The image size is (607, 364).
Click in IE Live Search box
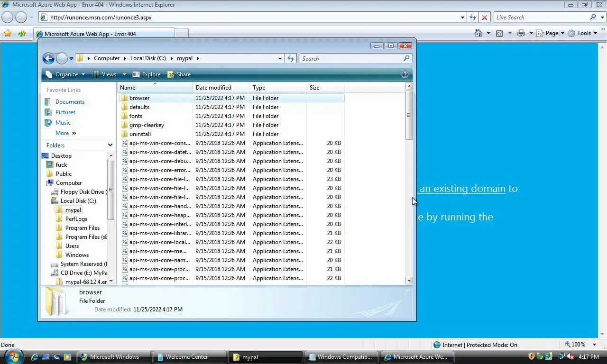click(541, 18)
